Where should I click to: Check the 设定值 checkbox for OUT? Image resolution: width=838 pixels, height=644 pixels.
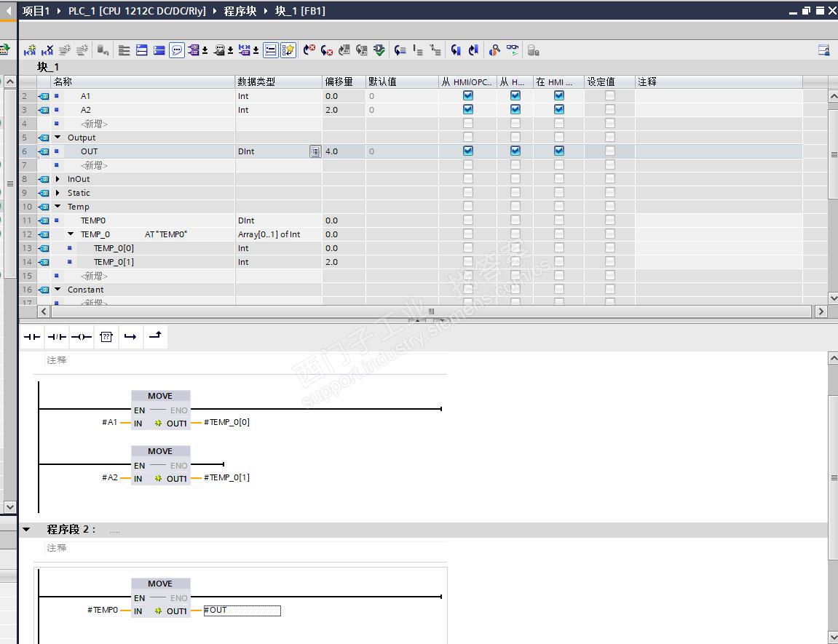click(610, 151)
